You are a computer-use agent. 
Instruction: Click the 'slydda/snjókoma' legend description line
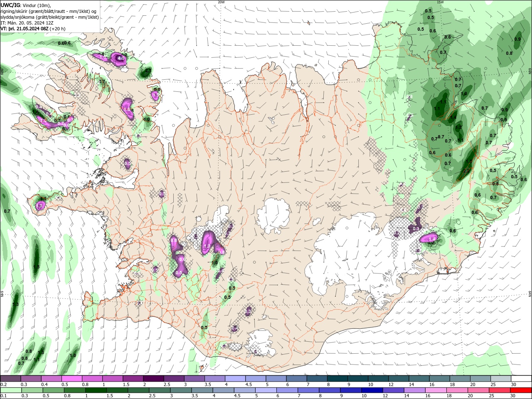[49, 17]
